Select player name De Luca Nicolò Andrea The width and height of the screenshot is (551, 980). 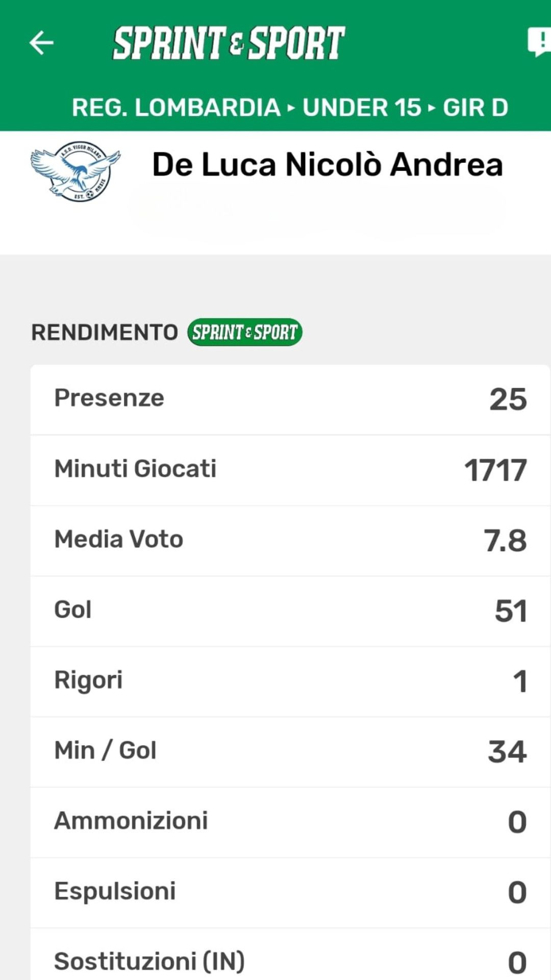point(328,165)
